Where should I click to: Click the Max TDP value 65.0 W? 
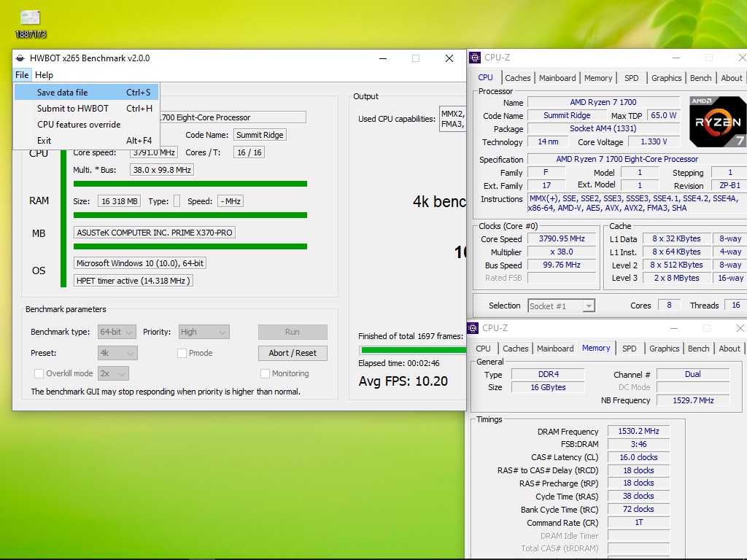pyautogui.click(x=664, y=116)
